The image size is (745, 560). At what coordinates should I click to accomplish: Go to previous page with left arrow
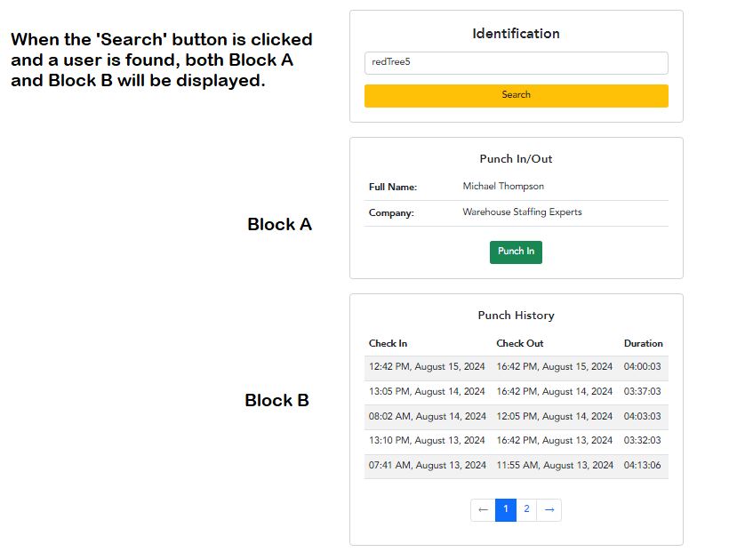pyautogui.click(x=483, y=509)
